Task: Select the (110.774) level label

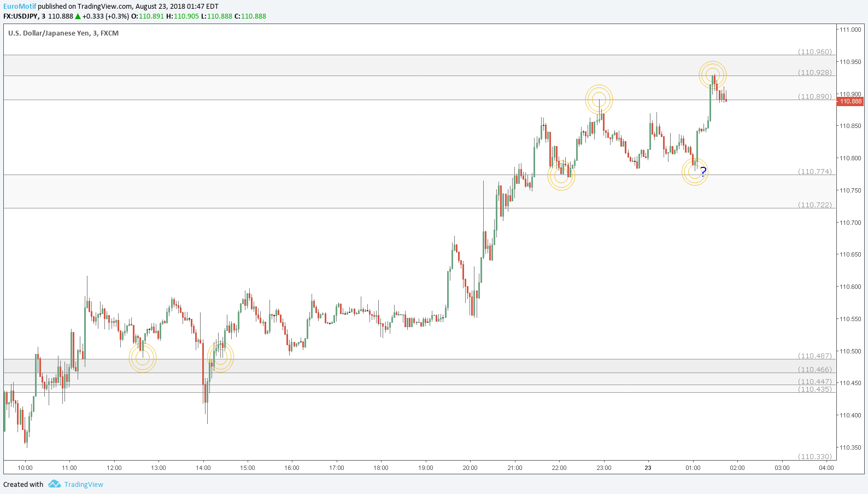Action: click(x=815, y=171)
